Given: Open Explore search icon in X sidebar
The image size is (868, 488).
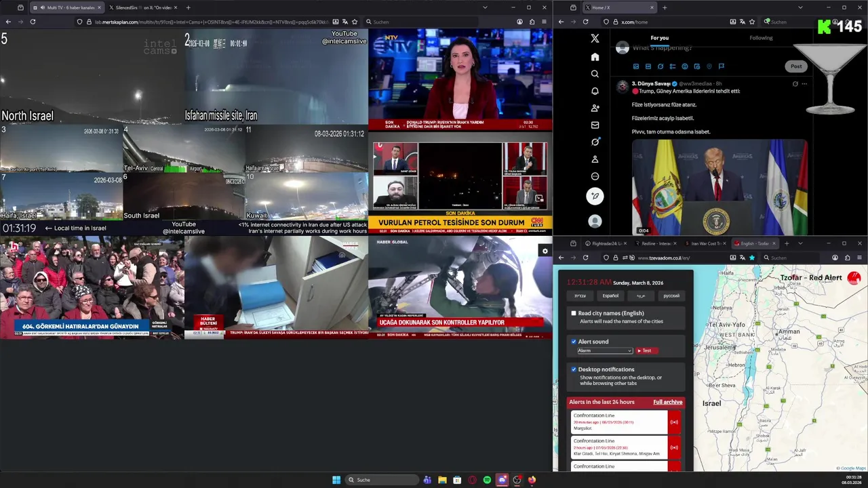Looking at the screenshot, I should (x=595, y=74).
